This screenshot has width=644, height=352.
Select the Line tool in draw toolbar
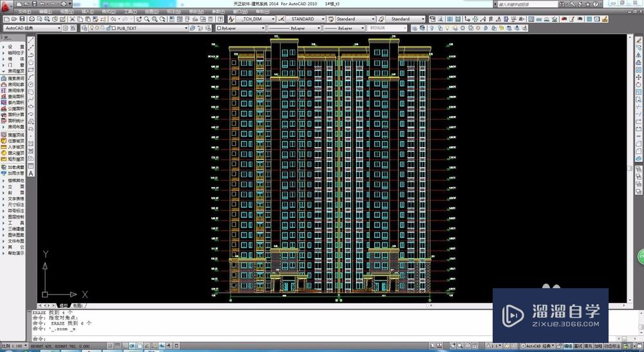pyautogui.click(x=31, y=41)
